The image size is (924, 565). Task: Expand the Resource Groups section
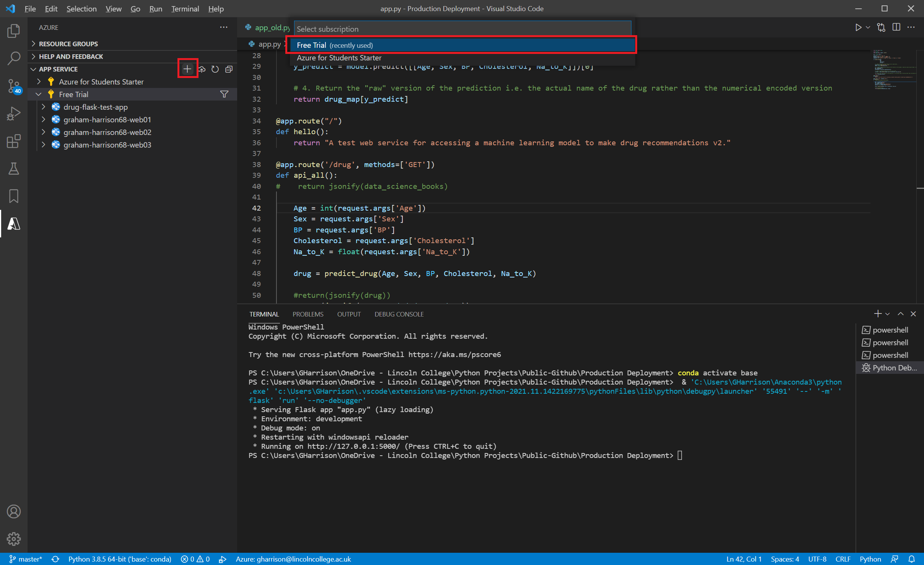tap(68, 44)
